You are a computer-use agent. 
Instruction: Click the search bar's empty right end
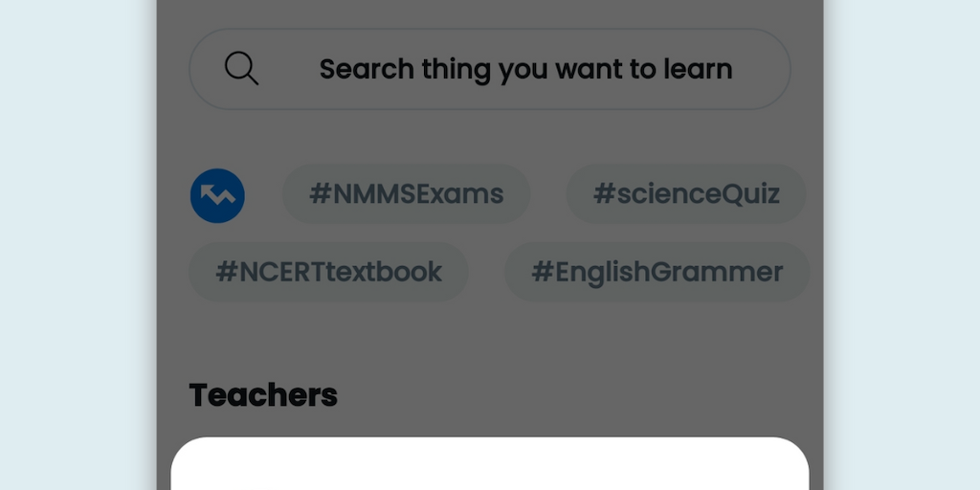766,69
